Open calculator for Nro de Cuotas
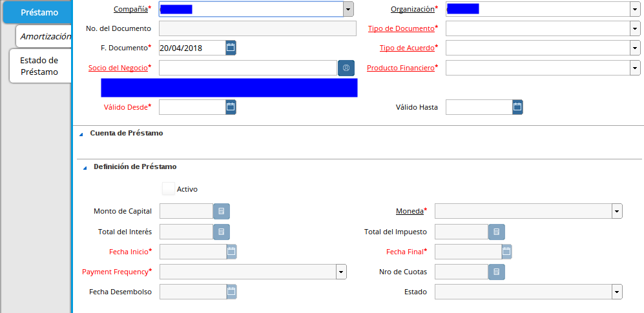The height and width of the screenshot is (313, 644). pos(496,272)
